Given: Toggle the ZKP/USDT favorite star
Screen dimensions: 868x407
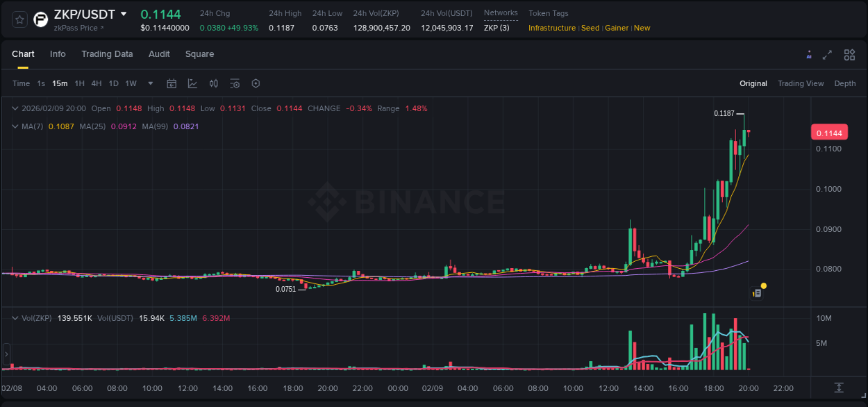Looking at the screenshot, I should [x=19, y=19].
